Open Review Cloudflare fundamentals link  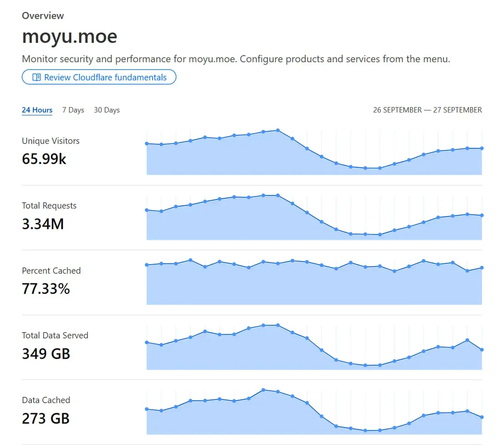[99, 77]
